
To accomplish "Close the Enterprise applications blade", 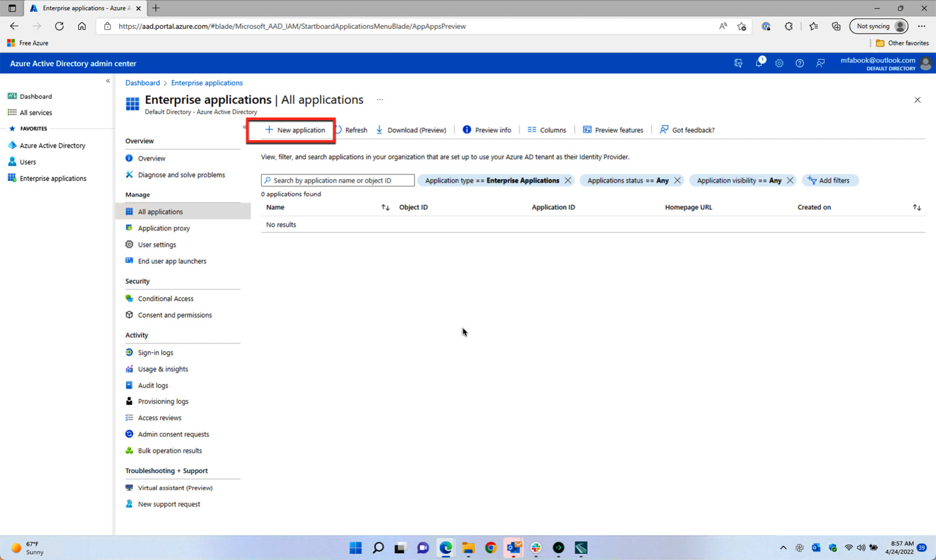I will [x=917, y=100].
